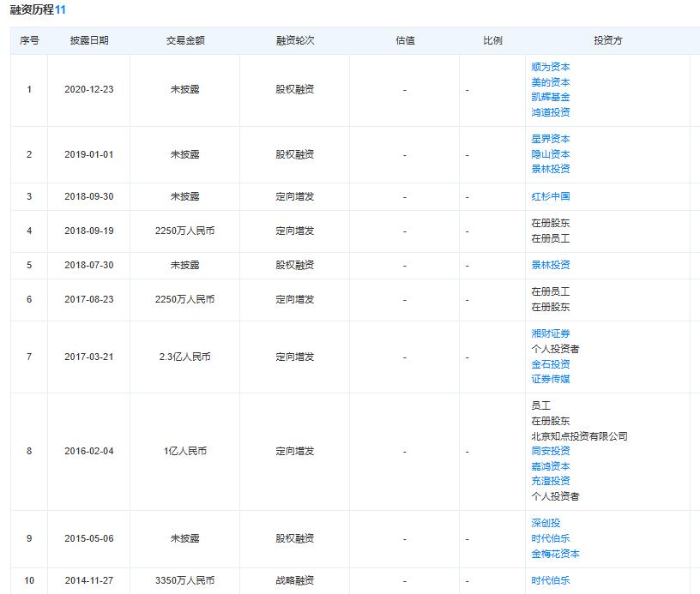Open investor link 充澄投资
Image resolution: width=700 pixels, height=594 pixels.
[551, 481]
